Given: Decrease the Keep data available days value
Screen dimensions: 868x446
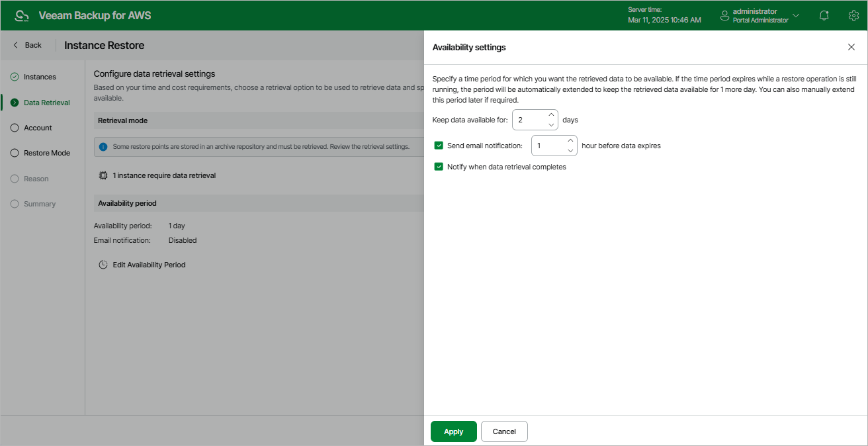Looking at the screenshot, I should pos(551,124).
